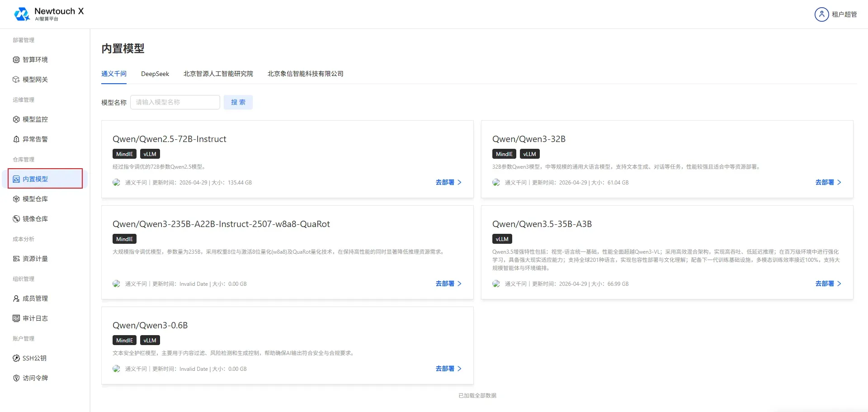
Task: Click chevron arrow on Qwen3-0.6B card
Action: pyautogui.click(x=459, y=369)
